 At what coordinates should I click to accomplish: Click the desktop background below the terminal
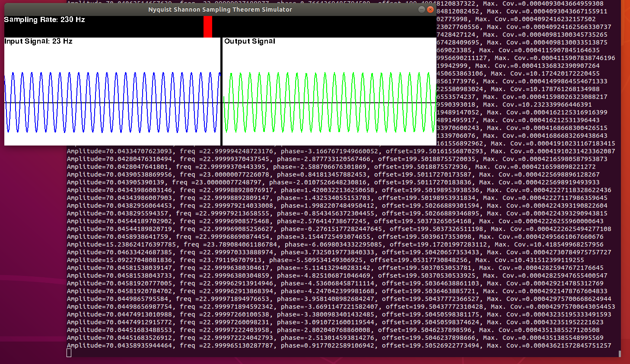(x=302, y=361)
